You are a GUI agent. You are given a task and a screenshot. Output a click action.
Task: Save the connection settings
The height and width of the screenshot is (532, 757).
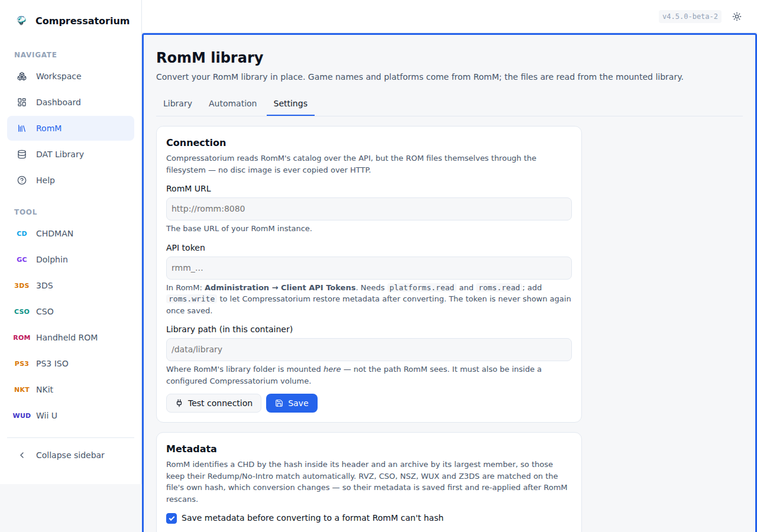(x=292, y=403)
